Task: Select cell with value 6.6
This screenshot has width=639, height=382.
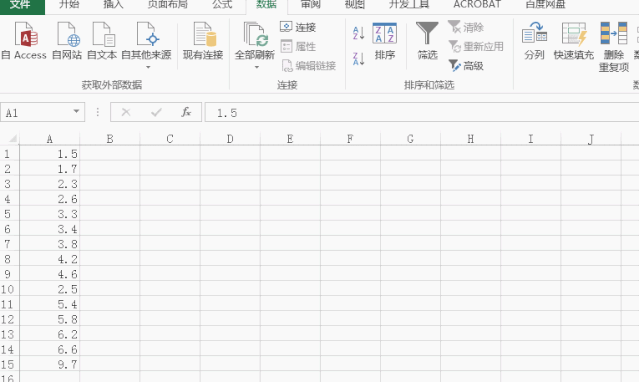Action: [x=49, y=349]
